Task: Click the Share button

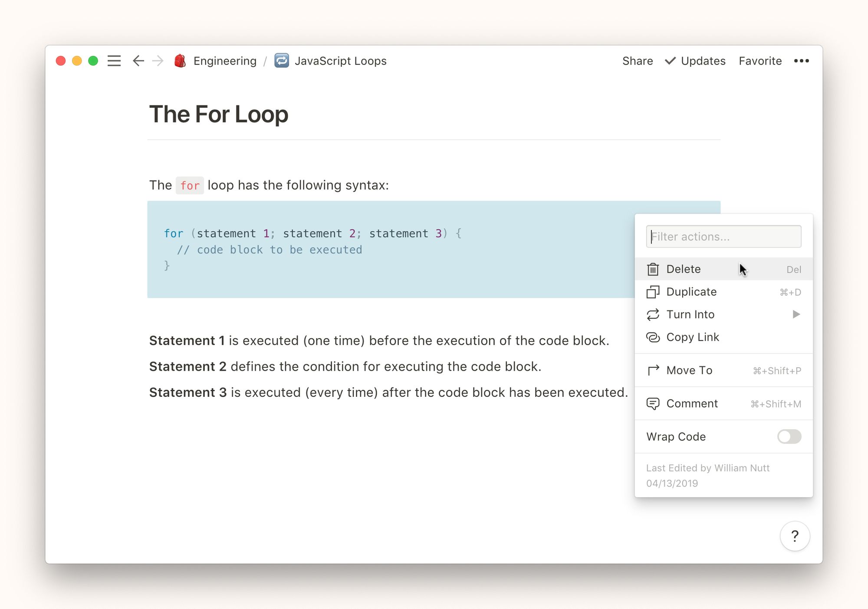Action: click(x=638, y=61)
